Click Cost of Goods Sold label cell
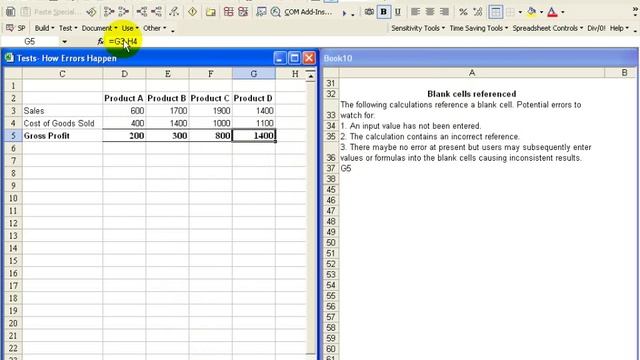 pos(62,123)
